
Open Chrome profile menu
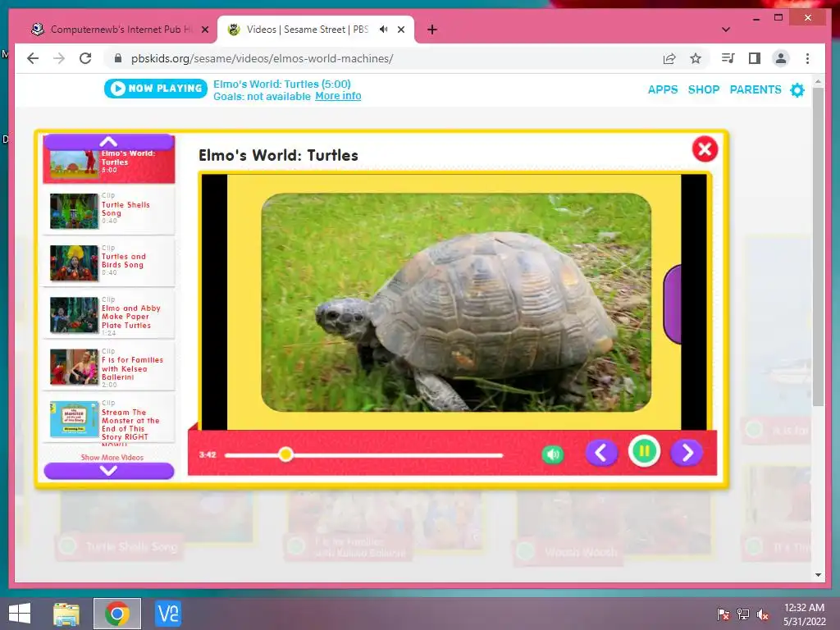click(781, 58)
